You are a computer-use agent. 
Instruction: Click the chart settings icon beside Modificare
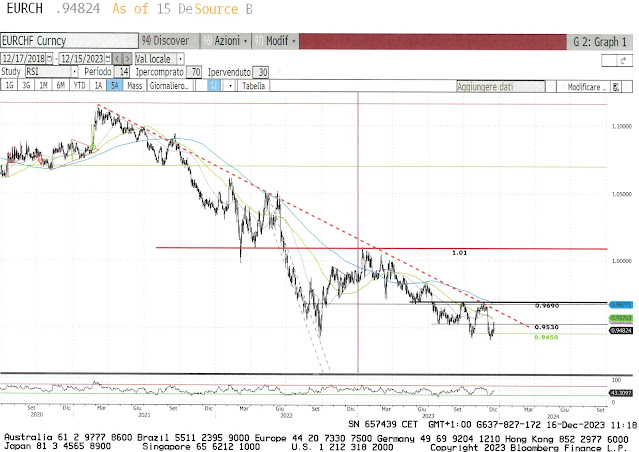(615, 87)
